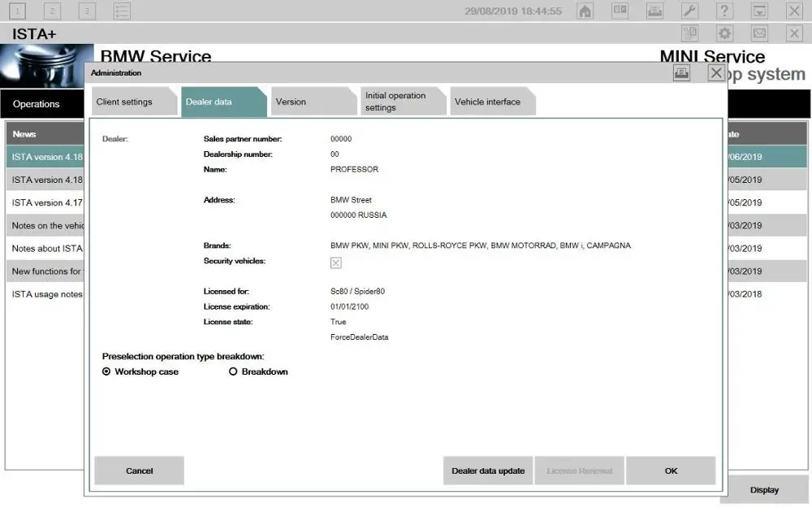812x508 pixels.
Task: Select the Workshop case radio button
Action: click(106, 371)
